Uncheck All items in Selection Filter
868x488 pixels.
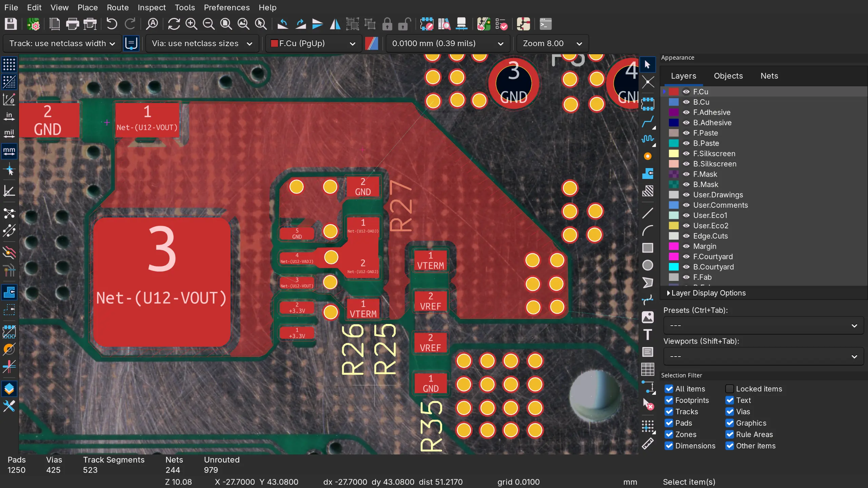pyautogui.click(x=669, y=389)
